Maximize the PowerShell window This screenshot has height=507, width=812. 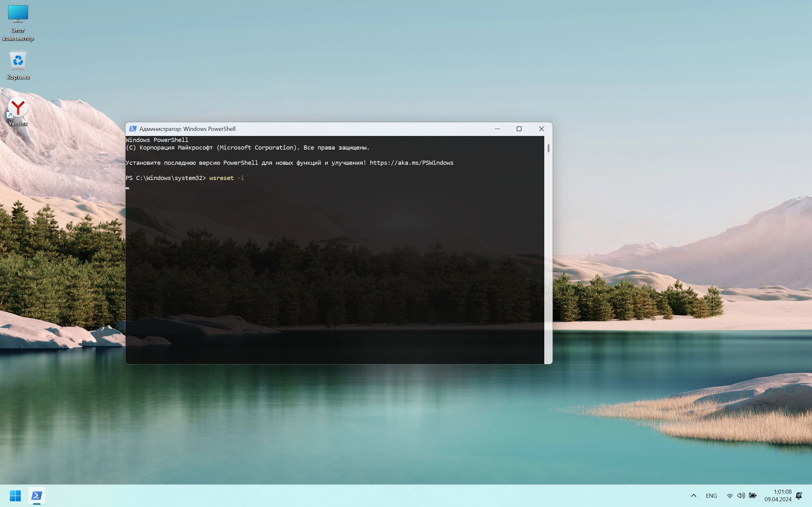tap(519, 129)
